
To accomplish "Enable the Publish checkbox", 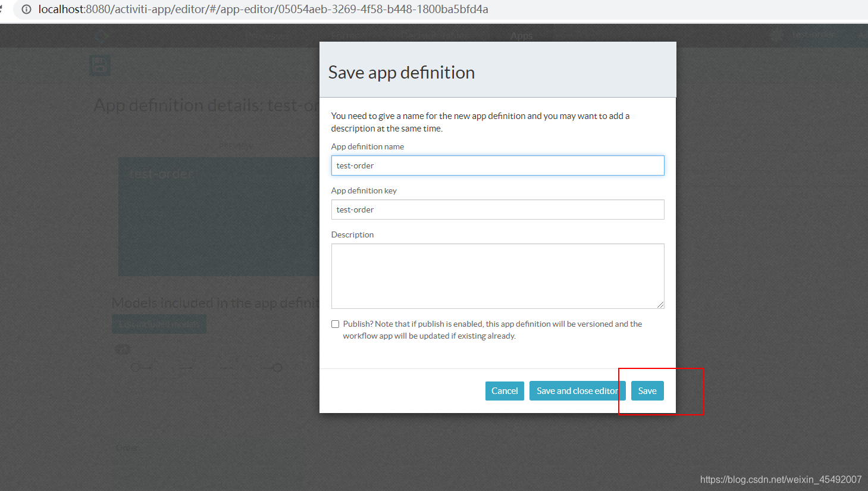I will click(336, 324).
